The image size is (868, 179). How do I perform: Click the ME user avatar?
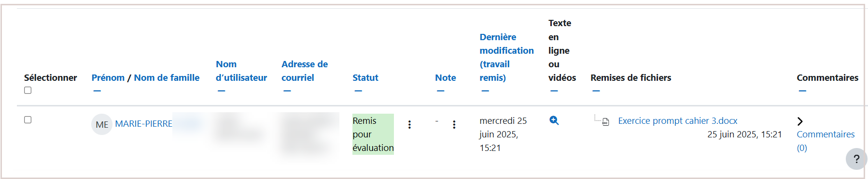102,124
